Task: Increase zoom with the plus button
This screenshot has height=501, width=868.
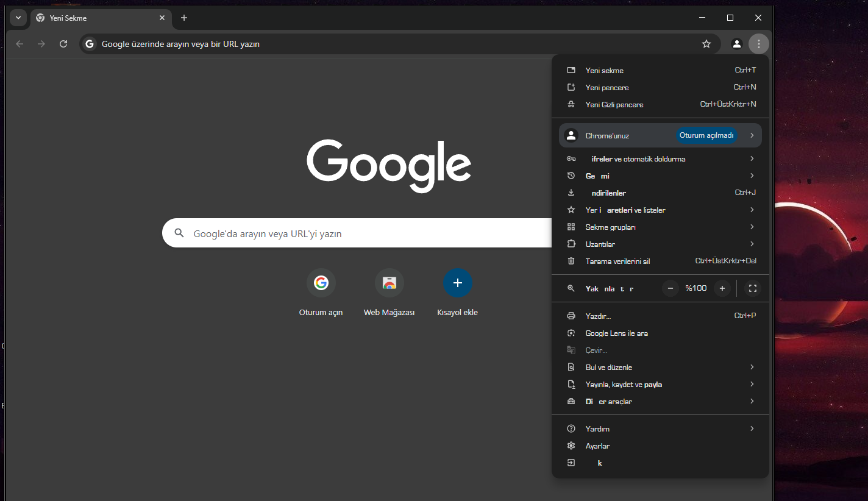Action: click(722, 288)
